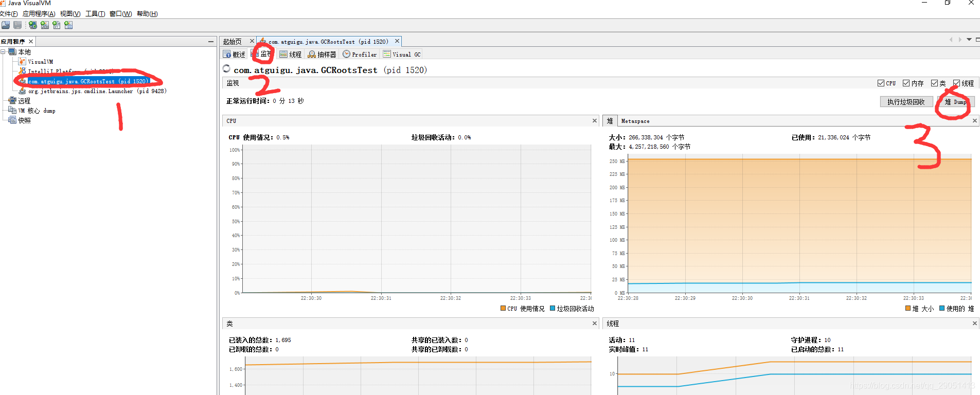The image size is (980, 395).
Task: Open the Profiler tab
Action: [360, 54]
